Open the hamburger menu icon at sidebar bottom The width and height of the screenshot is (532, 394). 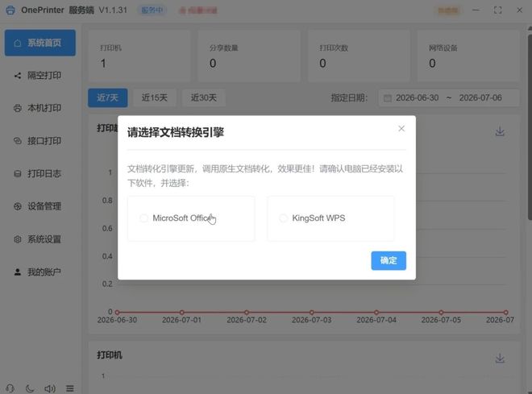coord(70,388)
